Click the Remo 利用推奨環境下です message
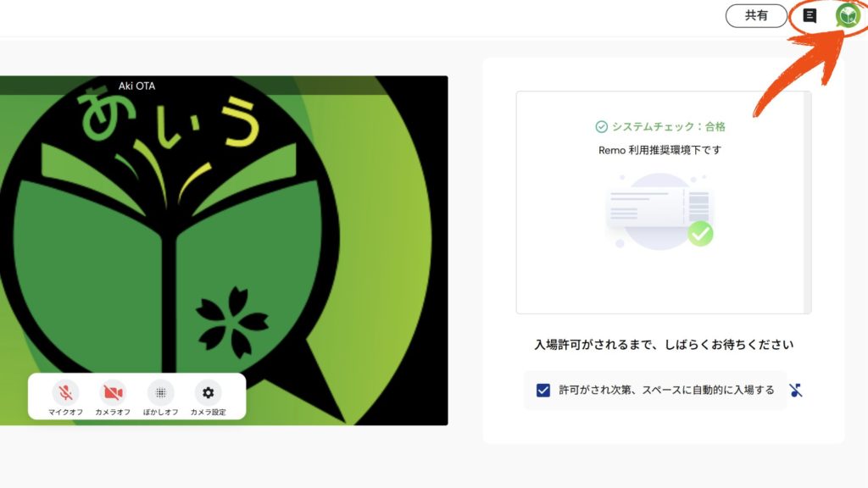The image size is (868, 488). [659, 150]
